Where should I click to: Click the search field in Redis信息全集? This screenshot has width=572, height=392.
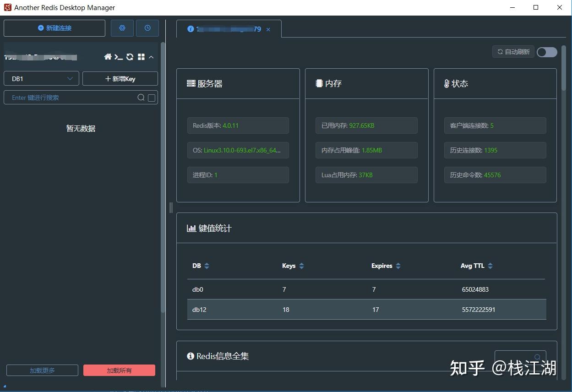[520, 357]
